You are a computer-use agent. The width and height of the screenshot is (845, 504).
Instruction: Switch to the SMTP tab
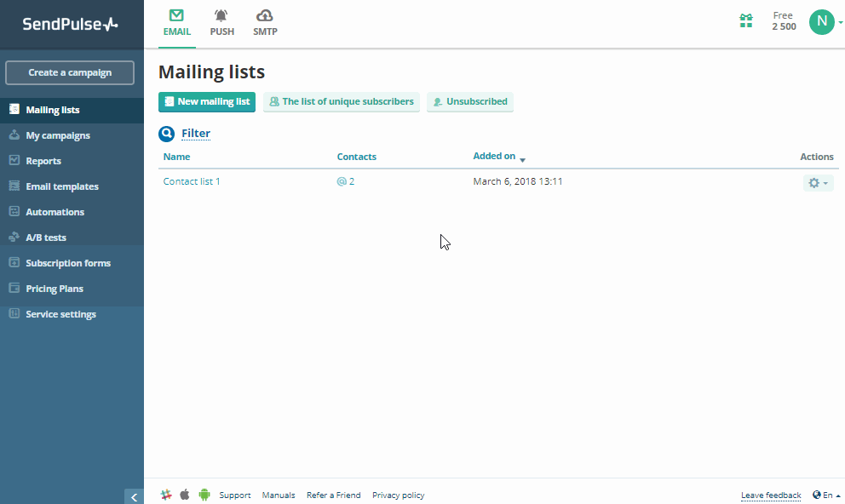(265, 22)
